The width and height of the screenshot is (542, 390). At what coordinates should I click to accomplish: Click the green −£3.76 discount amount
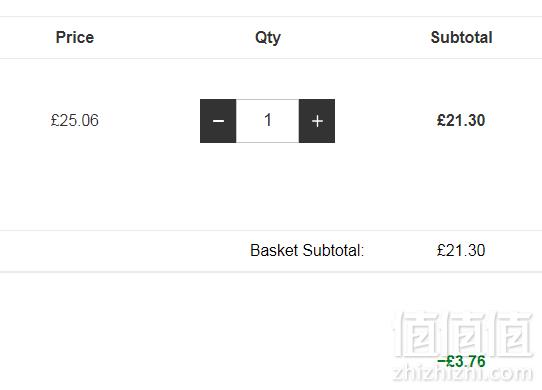[461, 362]
